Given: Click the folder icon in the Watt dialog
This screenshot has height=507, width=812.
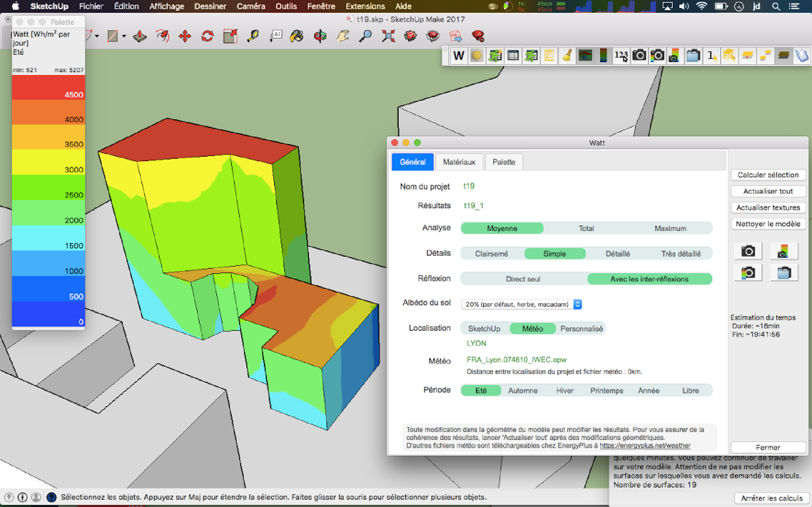Looking at the screenshot, I should click(x=784, y=273).
